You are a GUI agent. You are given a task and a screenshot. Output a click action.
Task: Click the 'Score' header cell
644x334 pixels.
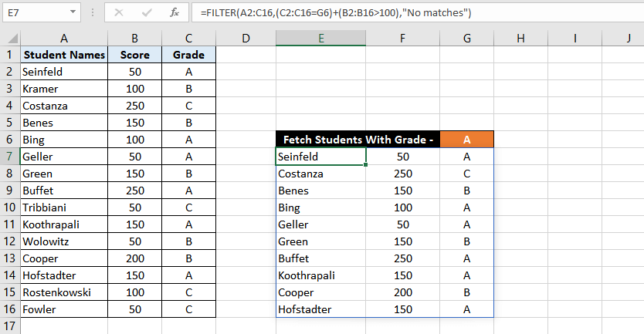pyautogui.click(x=134, y=55)
